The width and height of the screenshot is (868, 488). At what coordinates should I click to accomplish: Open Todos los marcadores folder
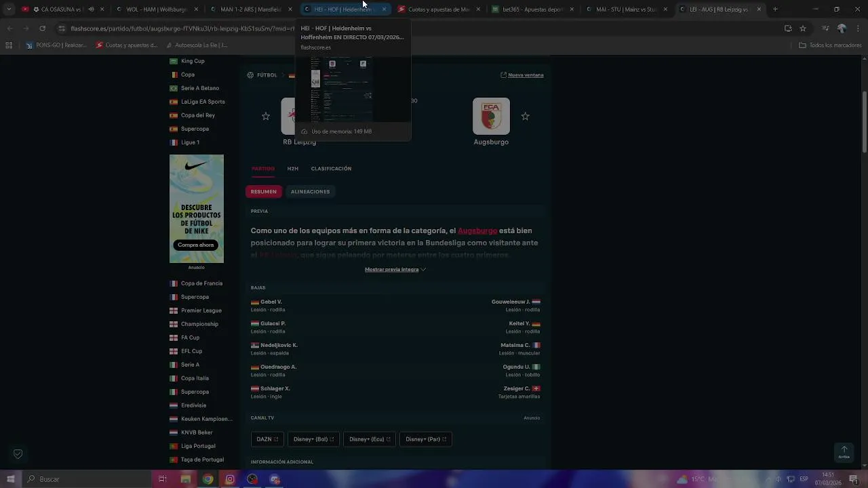pos(830,45)
